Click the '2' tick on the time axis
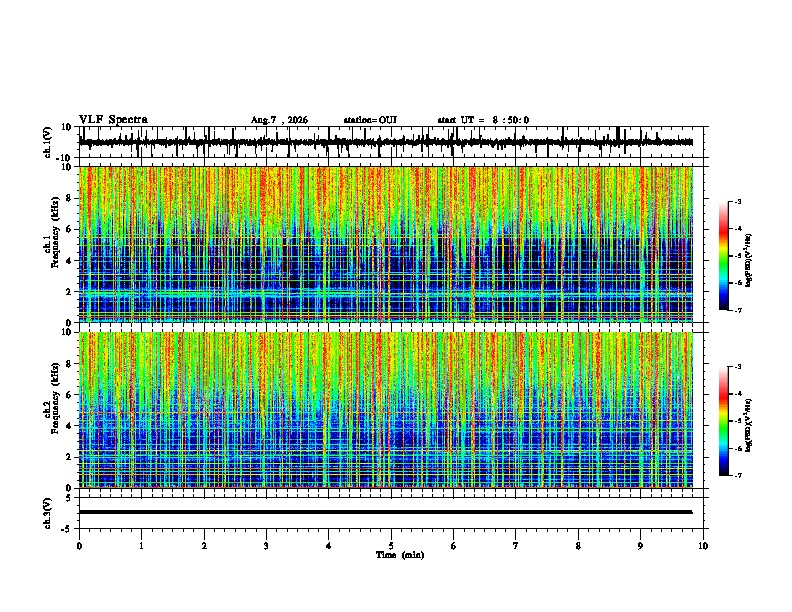Viewport: 792px width, 612px height. click(204, 546)
